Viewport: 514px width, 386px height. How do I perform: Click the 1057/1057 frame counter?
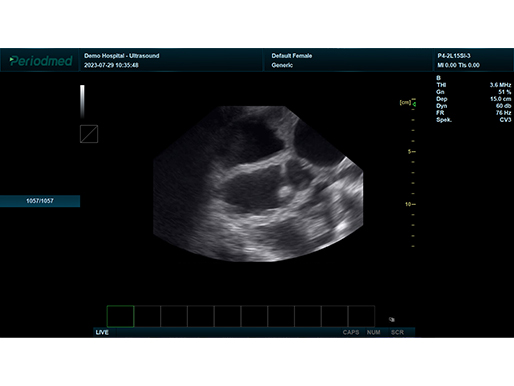point(40,201)
